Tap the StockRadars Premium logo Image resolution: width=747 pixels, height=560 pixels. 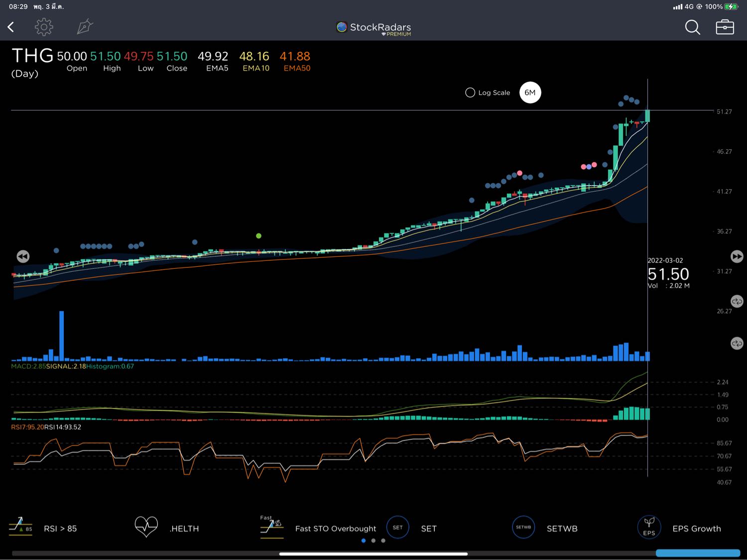click(x=373, y=28)
